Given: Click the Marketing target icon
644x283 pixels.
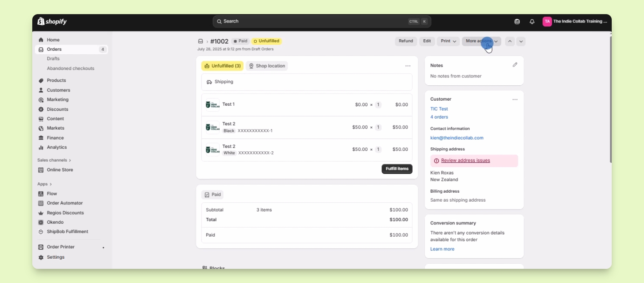Looking at the screenshot, I should pyautogui.click(x=41, y=100).
